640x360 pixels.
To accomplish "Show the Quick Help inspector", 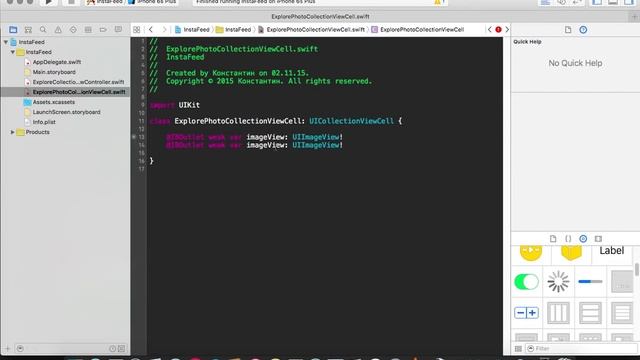I will tap(583, 30).
